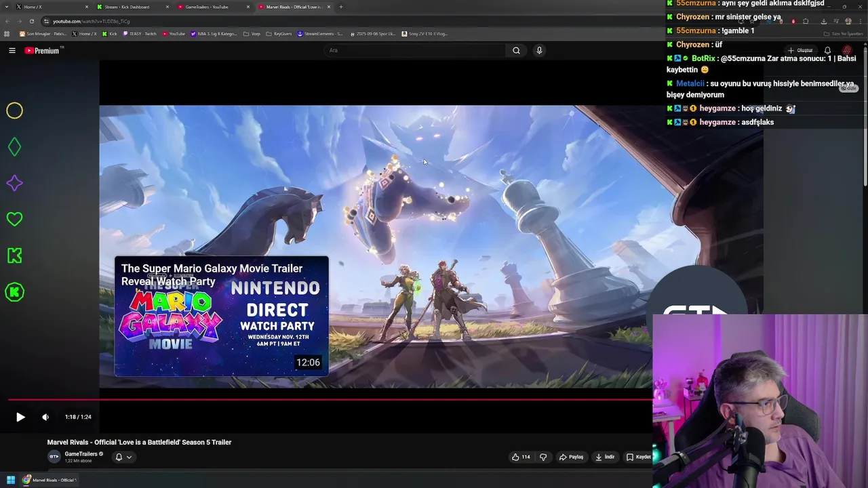Viewport: 868px width, 488px height.
Task: Switch to Stream - Kick Dashboard tab
Action: click(132, 7)
